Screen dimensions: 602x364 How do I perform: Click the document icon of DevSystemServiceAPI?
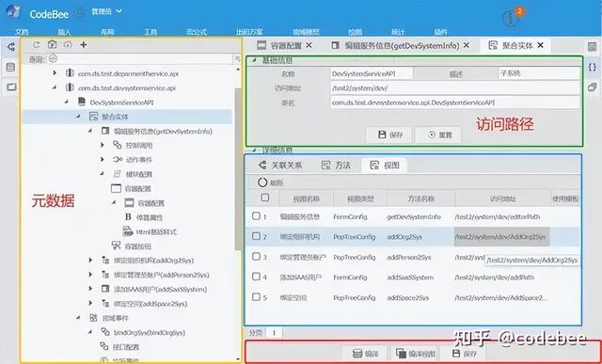tap(82, 103)
